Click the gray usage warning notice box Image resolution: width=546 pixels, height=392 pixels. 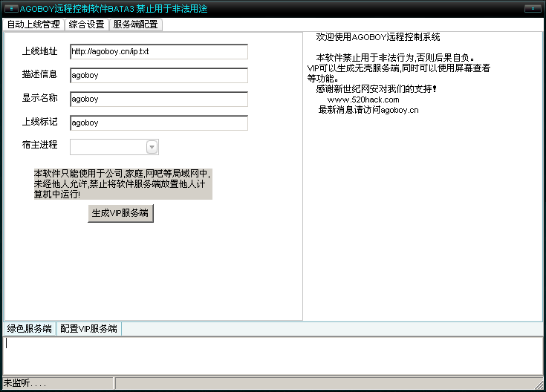123,184
